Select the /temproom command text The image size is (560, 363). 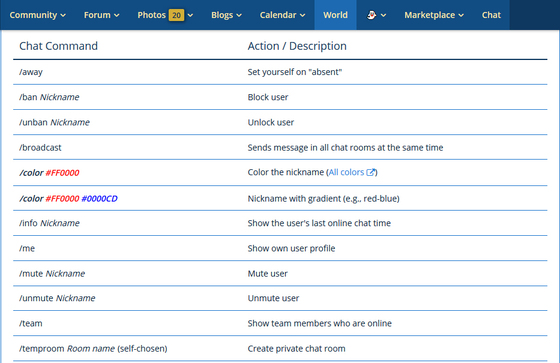coord(42,349)
